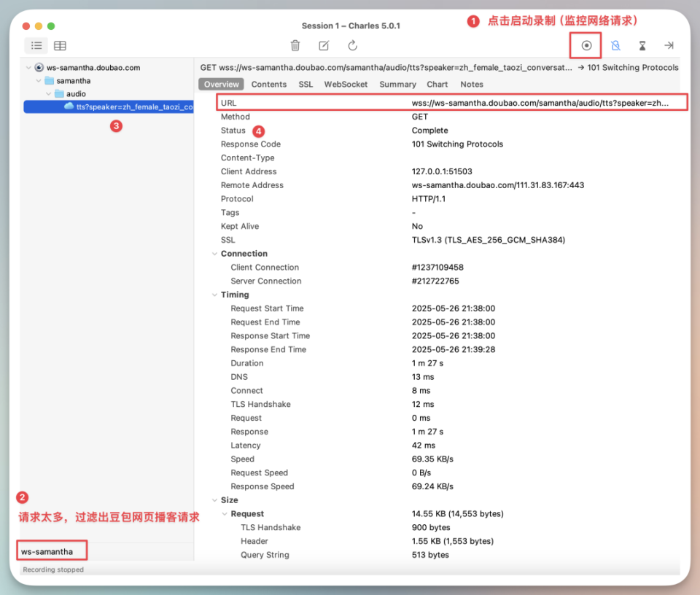Click Query String 513 bytes value
This screenshot has height=595, width=700.
tap(430, 555)
